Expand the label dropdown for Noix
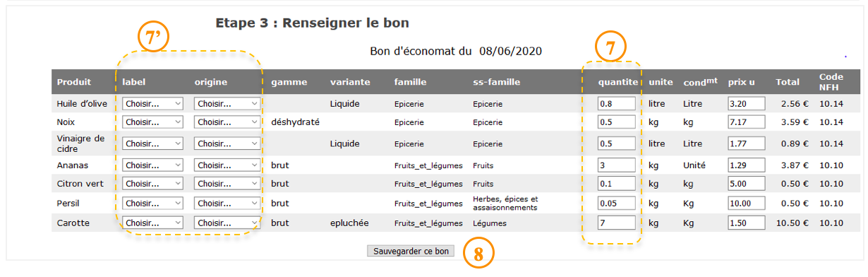This screenshot has height=277, width=868. coord(152,122)
